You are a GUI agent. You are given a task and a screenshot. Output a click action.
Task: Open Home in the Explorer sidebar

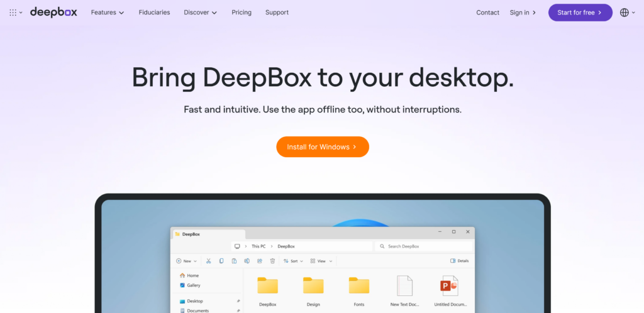(189, 276)
